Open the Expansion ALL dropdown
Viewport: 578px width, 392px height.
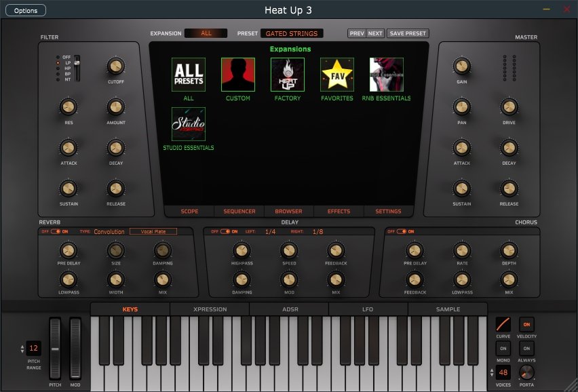[x=206, y=33]
